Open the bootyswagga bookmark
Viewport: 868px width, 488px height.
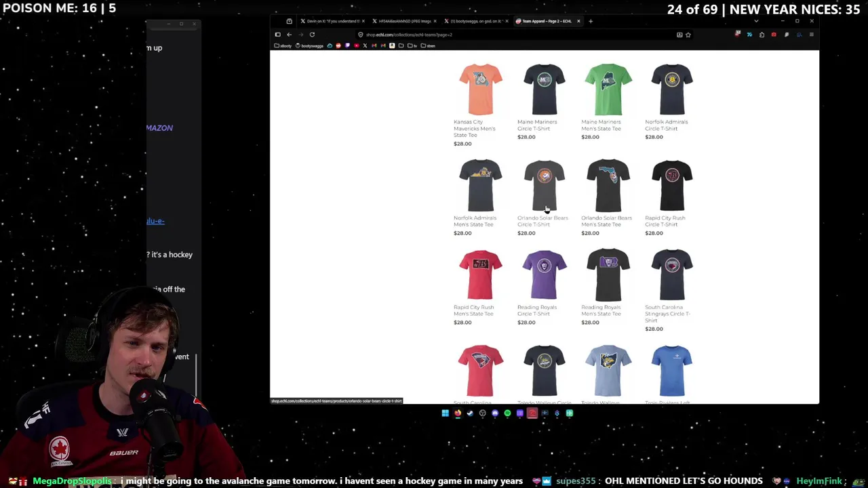tap(309, 45)
